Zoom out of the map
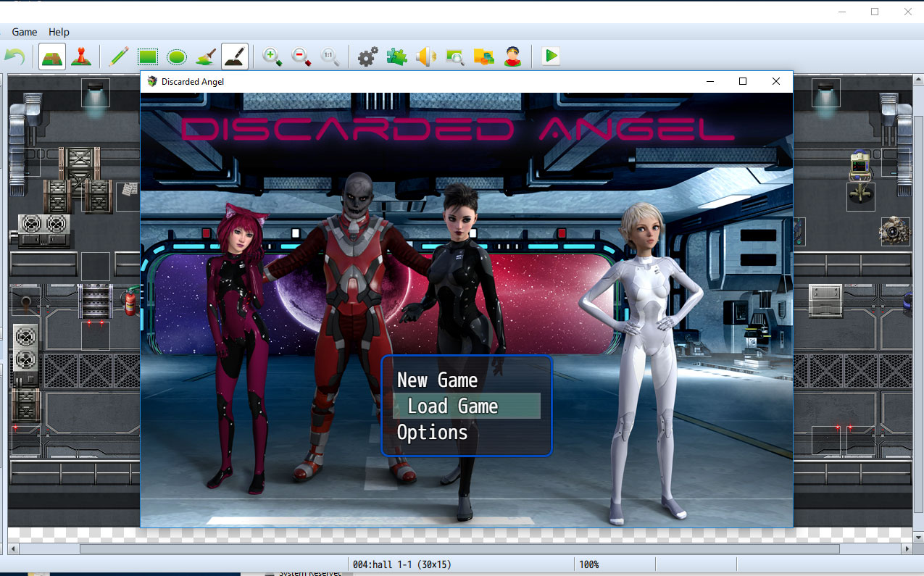The width and height of the screenshot is (924, 576). coord(301,57)
